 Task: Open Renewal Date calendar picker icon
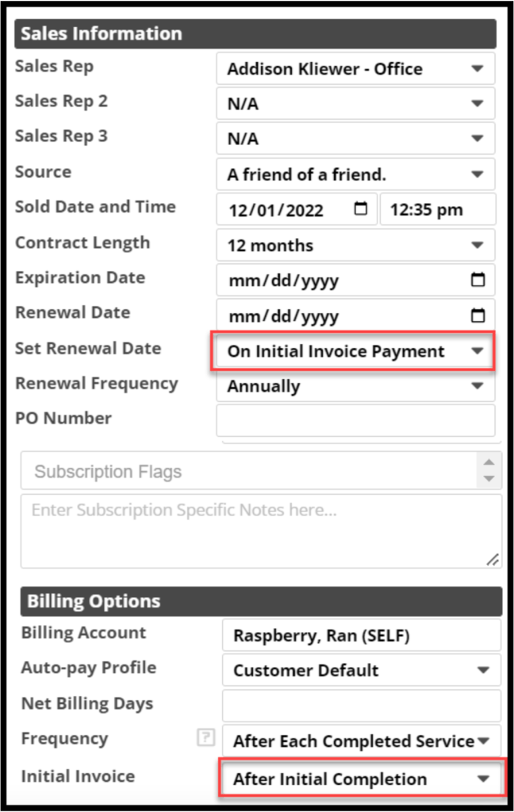(x=478, y=316)
